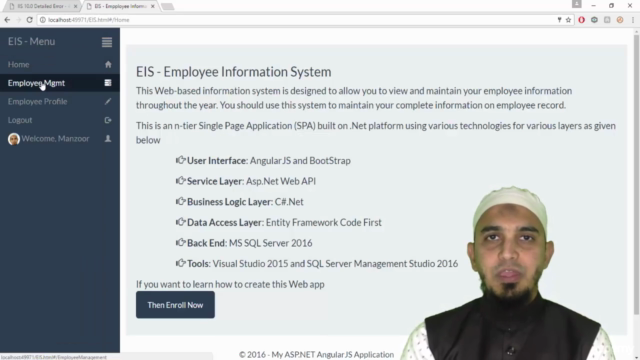
Task: Click the 'If you want to learn' sentence
Action: tap(230, 284)
